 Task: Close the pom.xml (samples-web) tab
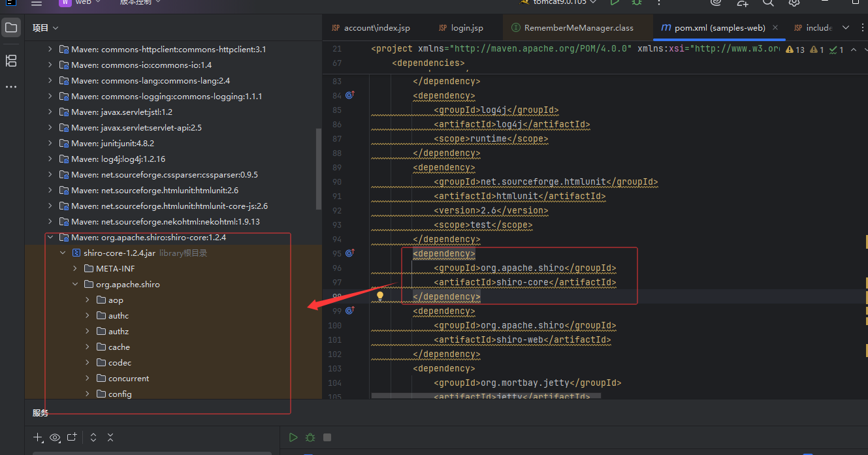tap(775, 28)
